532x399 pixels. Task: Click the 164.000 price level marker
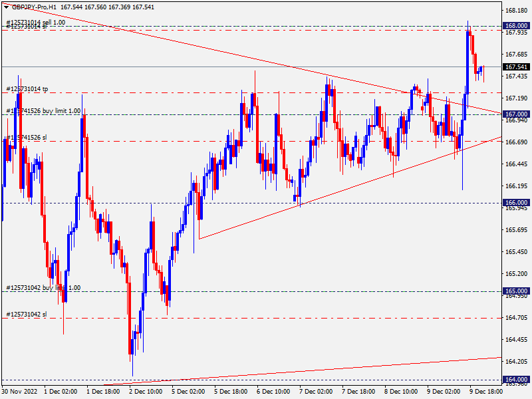[516, 379]
